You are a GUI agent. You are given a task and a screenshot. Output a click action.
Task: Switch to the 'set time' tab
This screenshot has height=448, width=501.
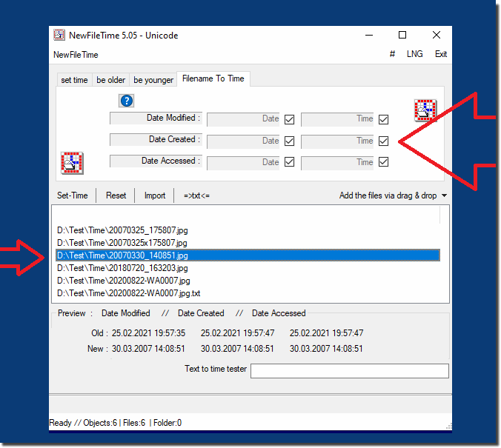74,80
